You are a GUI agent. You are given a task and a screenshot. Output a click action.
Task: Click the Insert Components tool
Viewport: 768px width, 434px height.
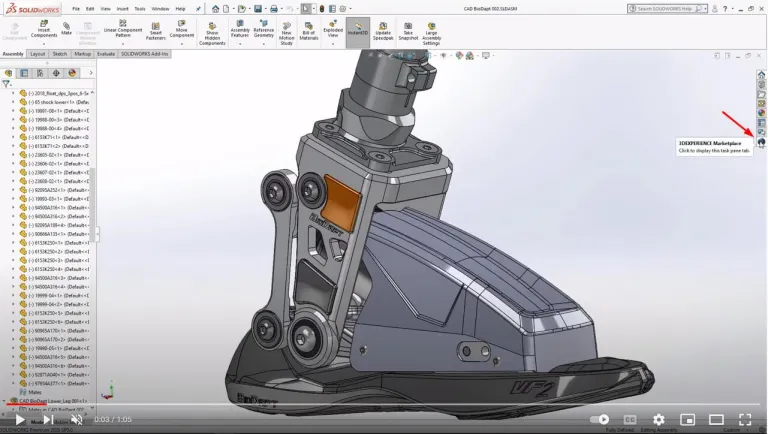[x=44, y=28]
